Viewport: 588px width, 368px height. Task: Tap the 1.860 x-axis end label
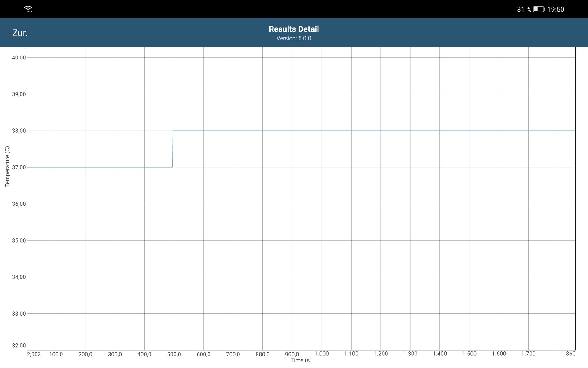pos(568,354)
